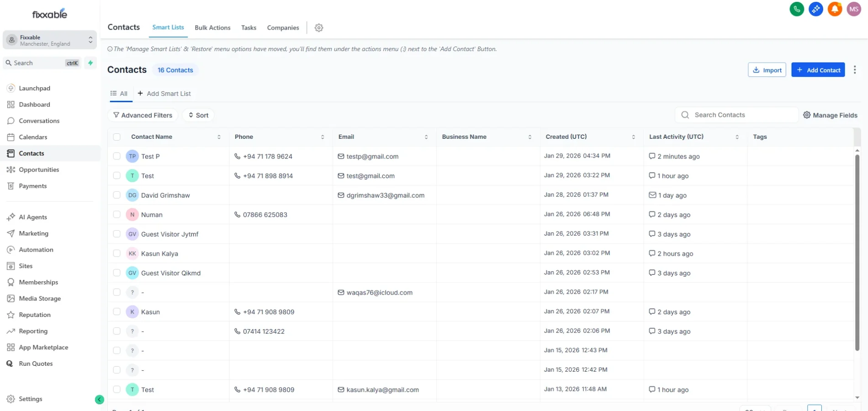Sort by the Contact Name column arrows

point(219,137)
